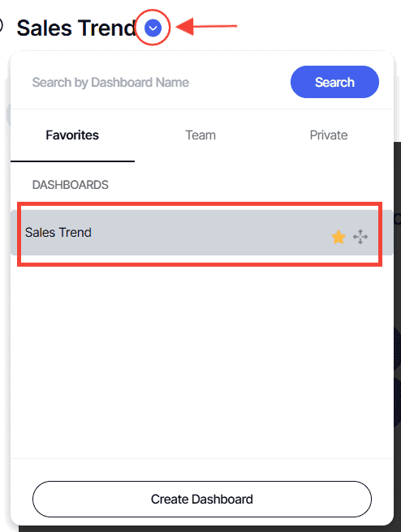Grab the move handle icon on Sales Trend row
Image resolution: width=401 pixels, height=532 pixels.
360,237
